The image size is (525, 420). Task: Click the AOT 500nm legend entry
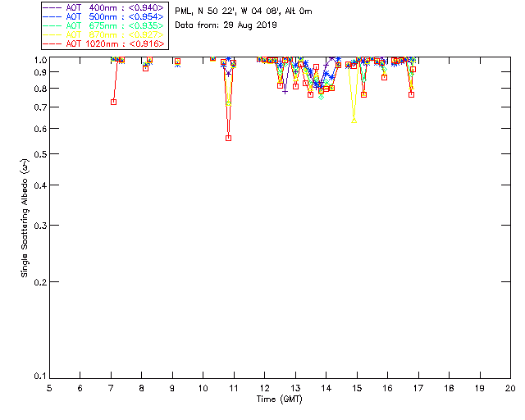pos(103,16)
